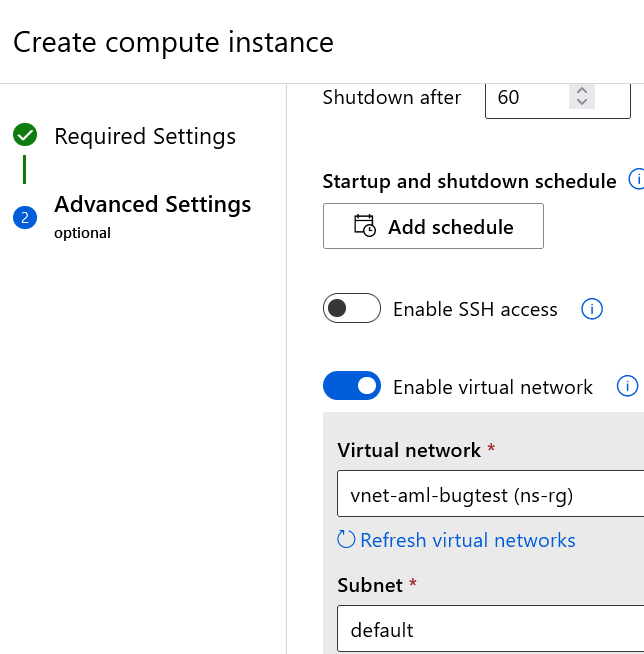Turn on the Enable SSH access switch
The image size is (644, 654).
coord(351,309)
